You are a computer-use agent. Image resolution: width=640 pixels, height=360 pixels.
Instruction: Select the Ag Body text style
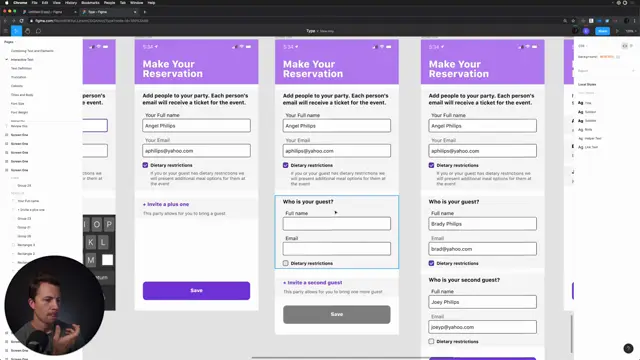585,129
